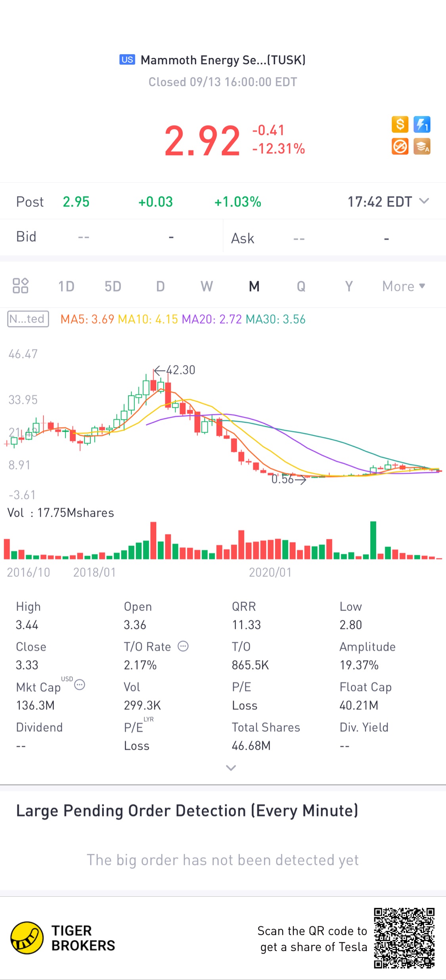Select the M monthly chart tab
Viewport: 446px width, 980px height.
pos(254,286)
